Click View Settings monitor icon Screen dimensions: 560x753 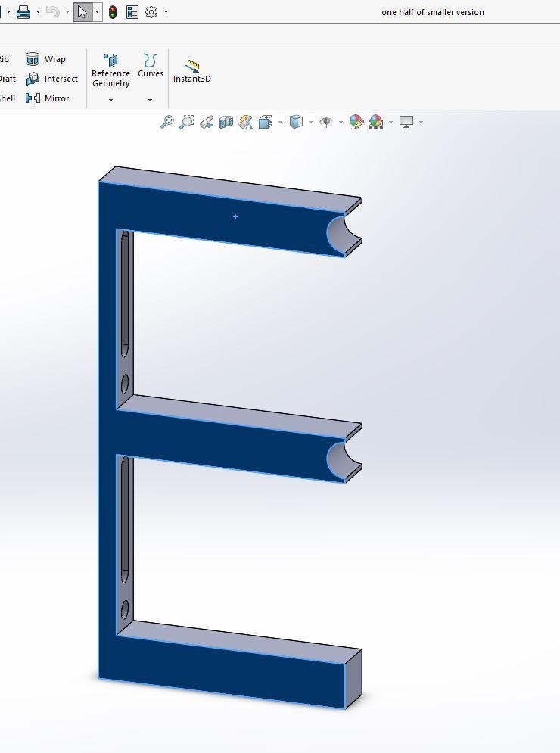406,122
